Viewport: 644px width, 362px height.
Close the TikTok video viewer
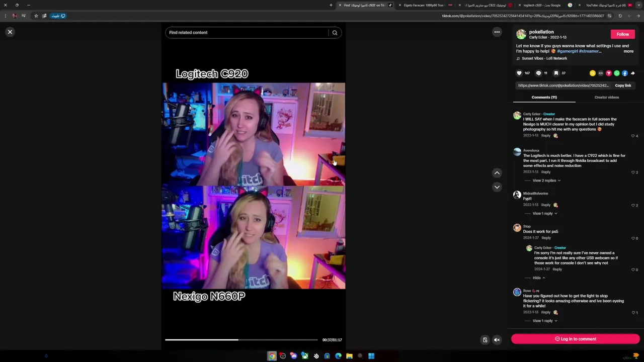click(10, 32)
